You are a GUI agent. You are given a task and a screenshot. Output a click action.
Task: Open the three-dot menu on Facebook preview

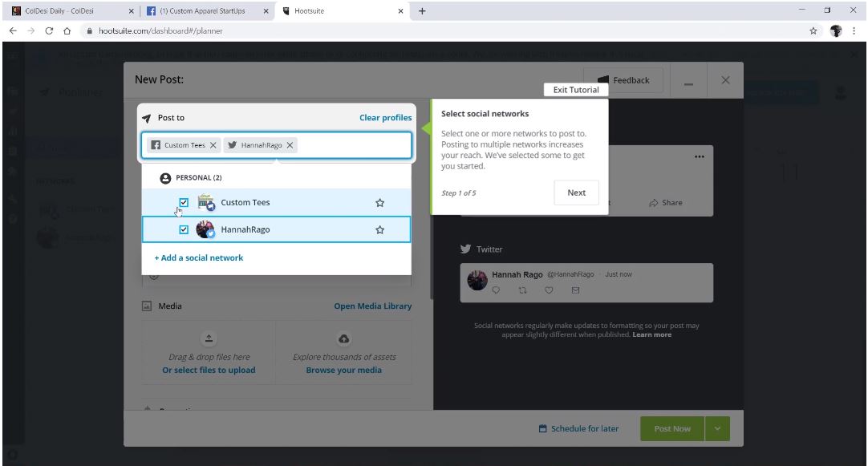tap(700, 156)
